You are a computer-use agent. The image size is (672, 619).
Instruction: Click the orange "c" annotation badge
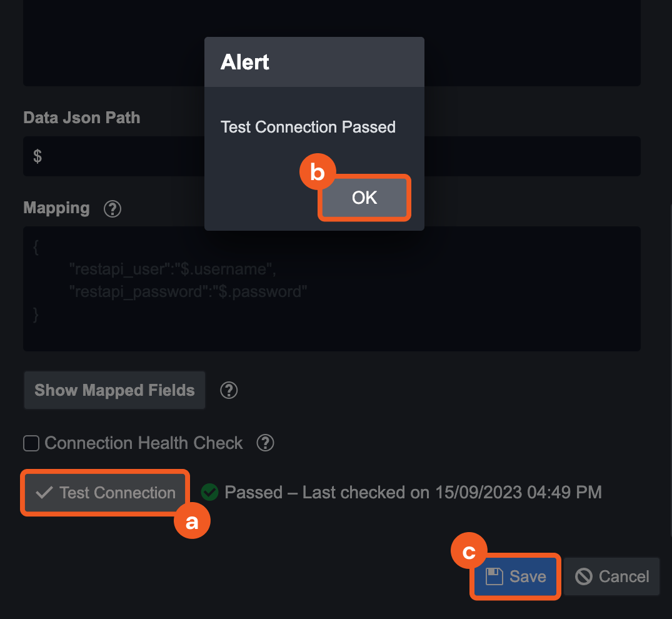(x=469, y=551)
